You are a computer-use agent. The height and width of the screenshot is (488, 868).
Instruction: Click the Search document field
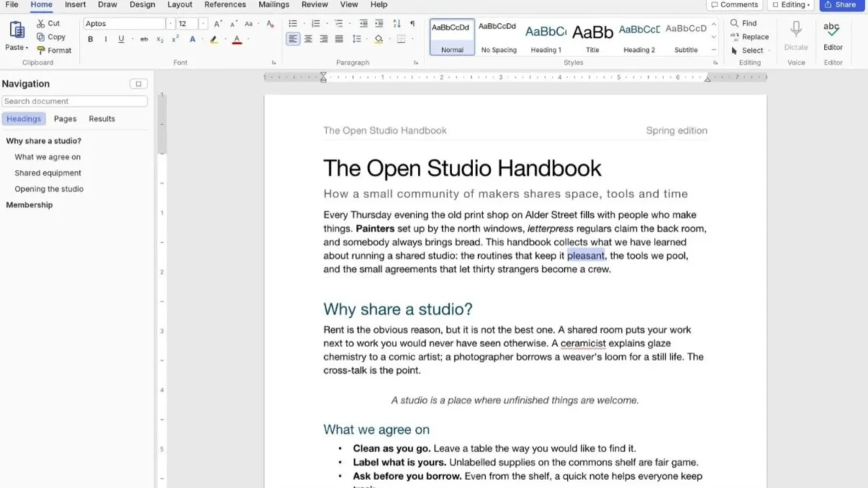75,101
